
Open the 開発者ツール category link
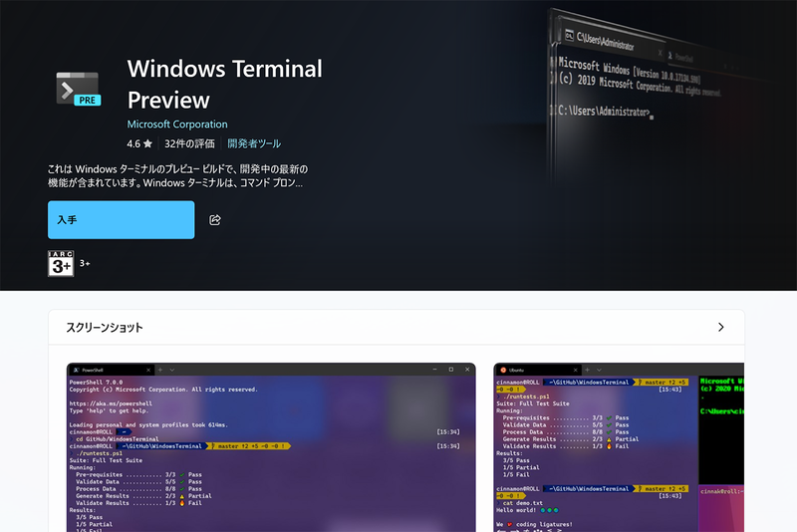[254, 143]
